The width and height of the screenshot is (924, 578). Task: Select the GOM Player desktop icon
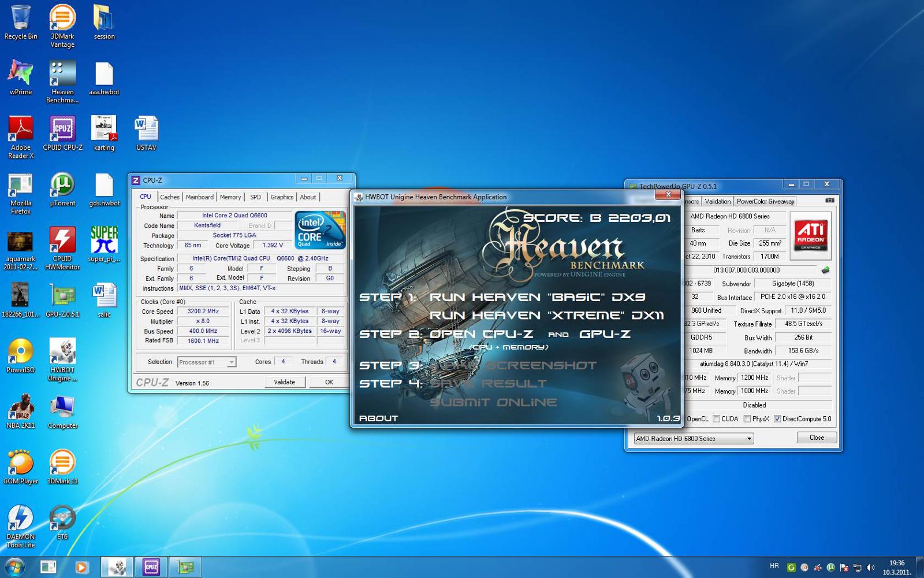[x=21, y=467]
